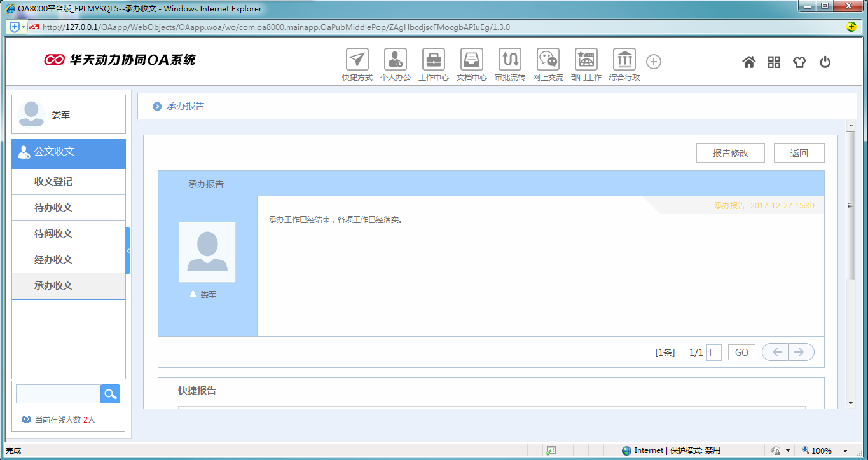Open 个人办公 personal office icon

395,60
